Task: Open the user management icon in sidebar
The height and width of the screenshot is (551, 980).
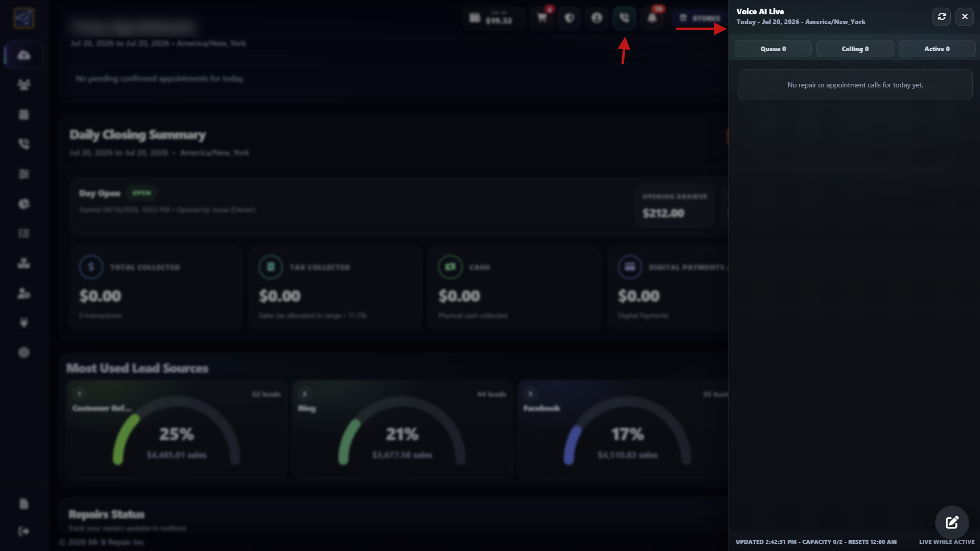Action: (x=24, y=293)
